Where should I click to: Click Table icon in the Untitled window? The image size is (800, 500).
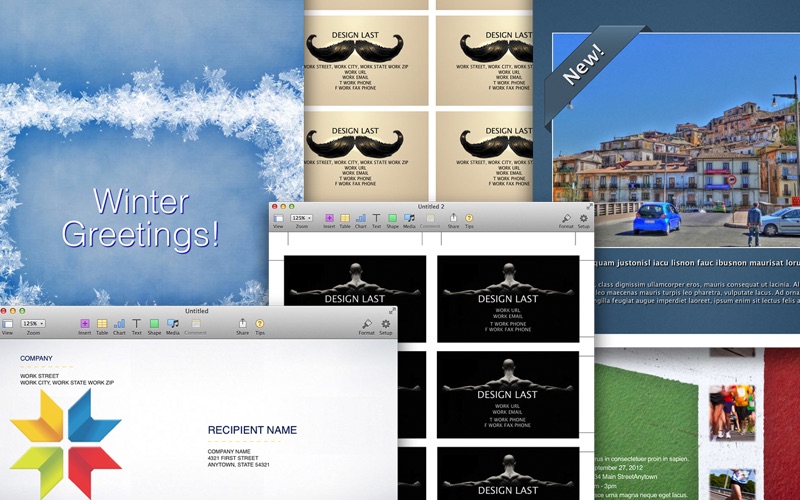tap(102, 324)
